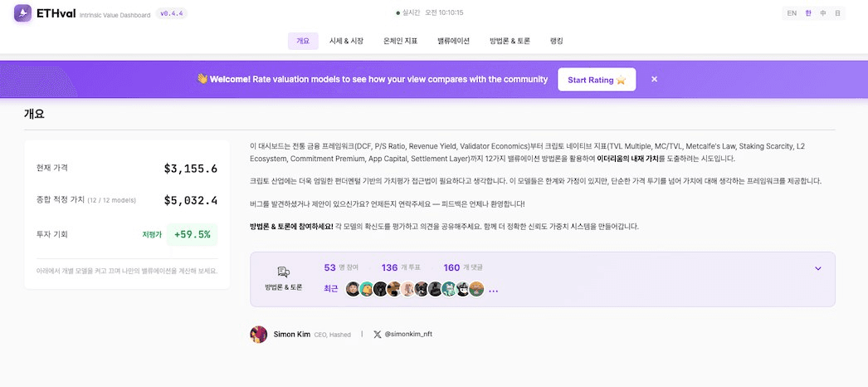
Task: Click the 160 comments count
Action: point(451,268)
